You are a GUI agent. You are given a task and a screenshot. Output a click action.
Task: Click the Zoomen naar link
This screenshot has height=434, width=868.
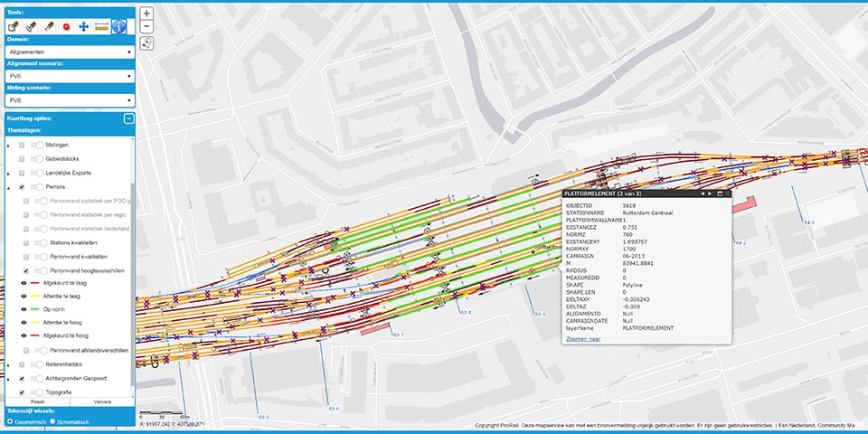(x=583, y=339)
